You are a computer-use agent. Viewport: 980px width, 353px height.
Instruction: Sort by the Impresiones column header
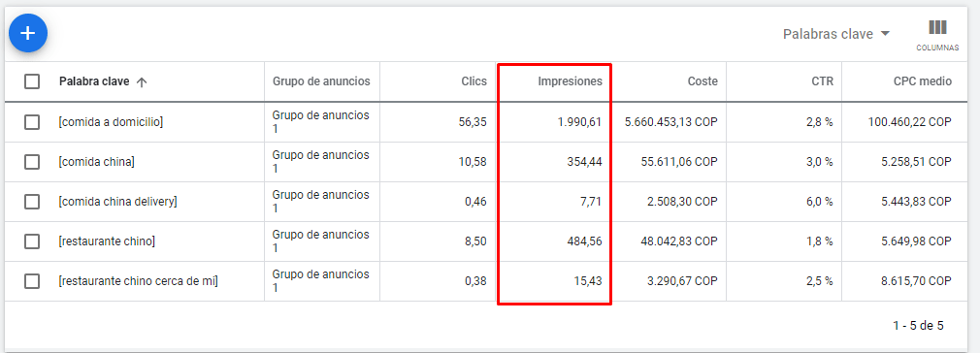tap(570, 81)
